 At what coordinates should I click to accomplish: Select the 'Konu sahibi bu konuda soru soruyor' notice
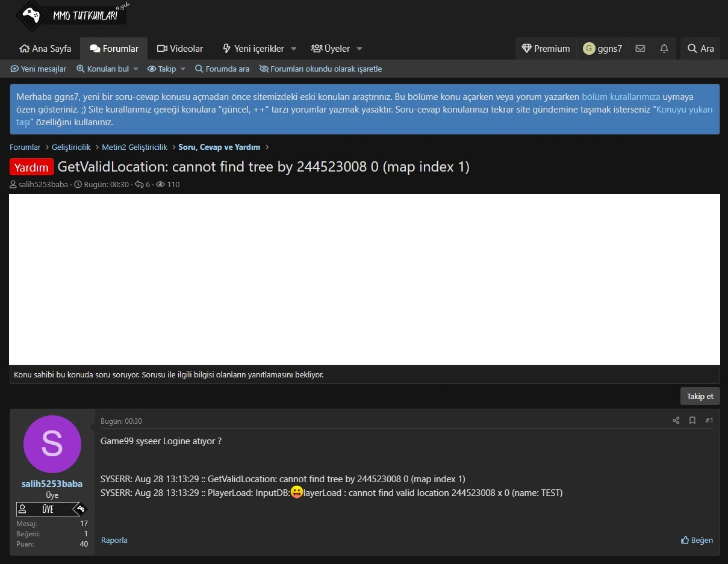tap(169, 374)
